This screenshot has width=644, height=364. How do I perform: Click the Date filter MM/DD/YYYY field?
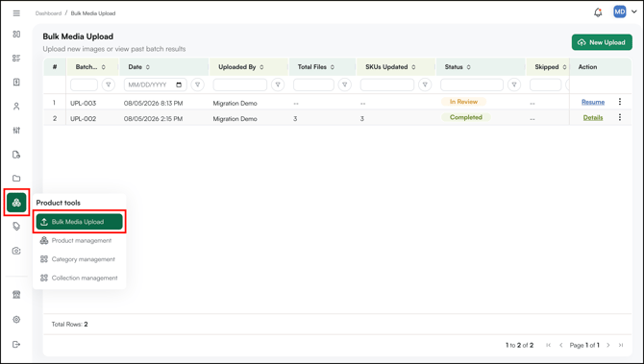pos(156,85)
